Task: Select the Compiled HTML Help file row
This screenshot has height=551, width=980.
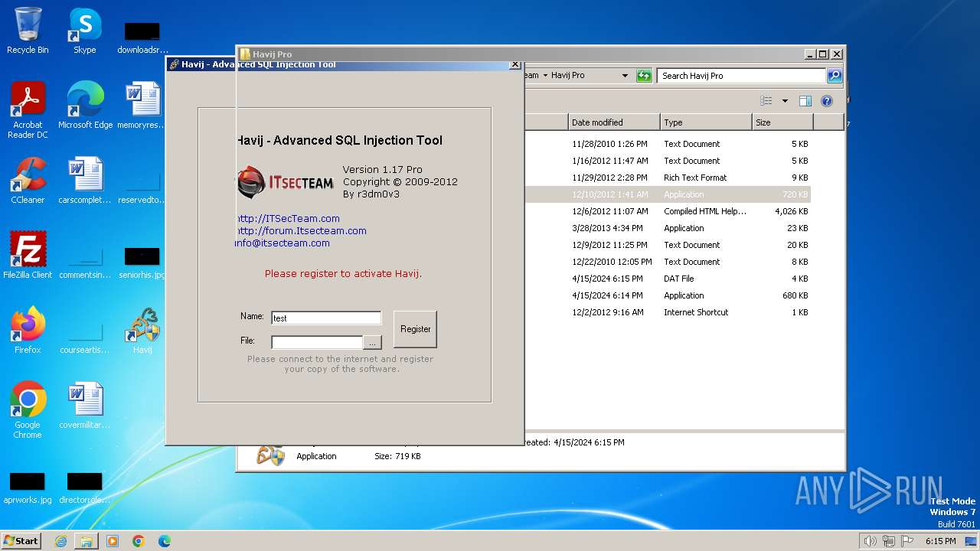Action: click(x=668, y=211)
